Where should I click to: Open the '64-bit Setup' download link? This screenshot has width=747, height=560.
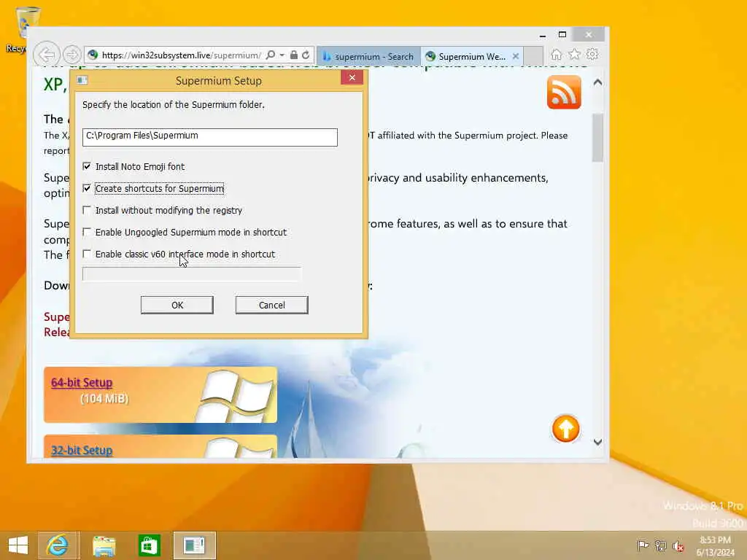pos(82,382)
